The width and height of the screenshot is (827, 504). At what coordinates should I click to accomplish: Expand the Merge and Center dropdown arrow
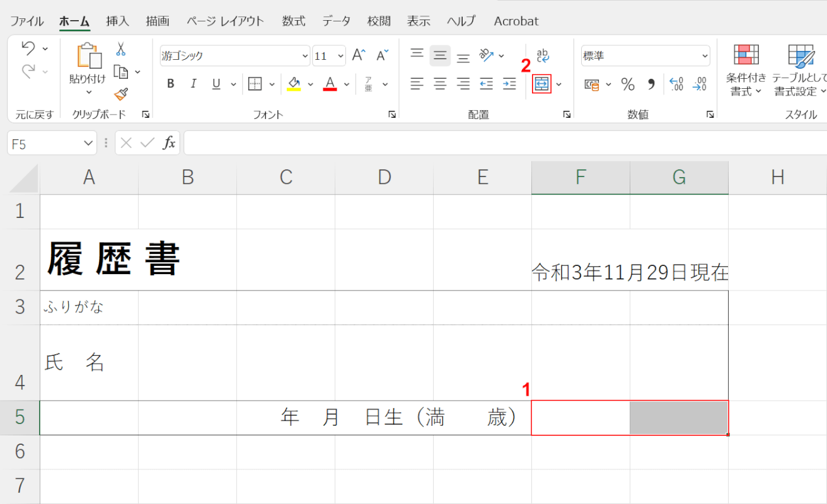coord(558,84)
